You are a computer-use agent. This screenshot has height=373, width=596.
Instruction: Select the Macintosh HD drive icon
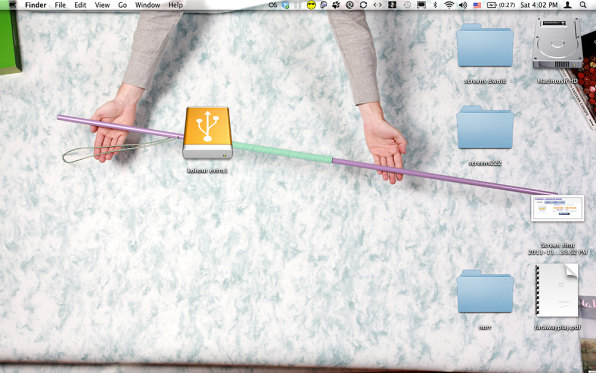[557, 43]
